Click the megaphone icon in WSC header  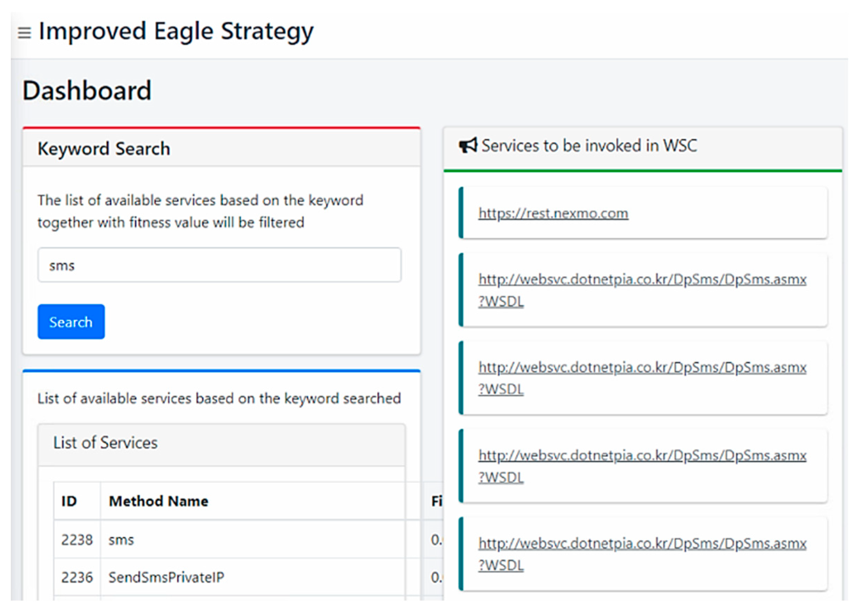click(468, 145)
